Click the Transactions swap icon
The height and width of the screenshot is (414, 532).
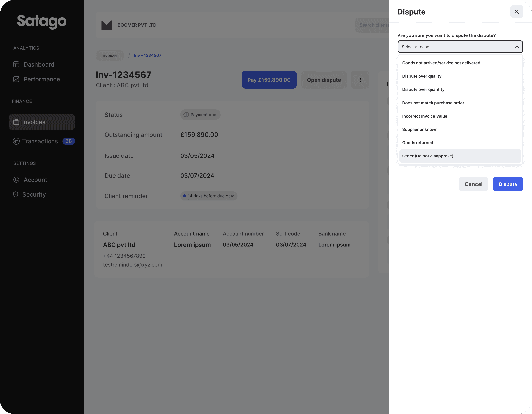[16, 141]
